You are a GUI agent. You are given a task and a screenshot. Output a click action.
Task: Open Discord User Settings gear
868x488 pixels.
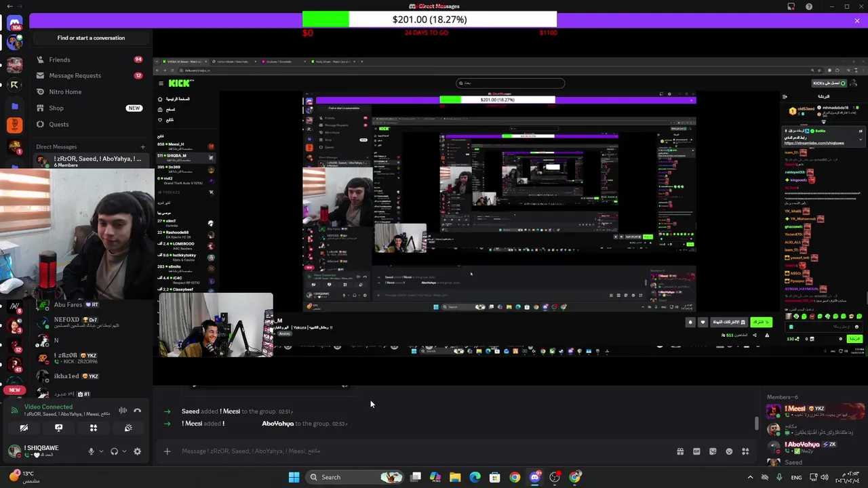[137, 451]
